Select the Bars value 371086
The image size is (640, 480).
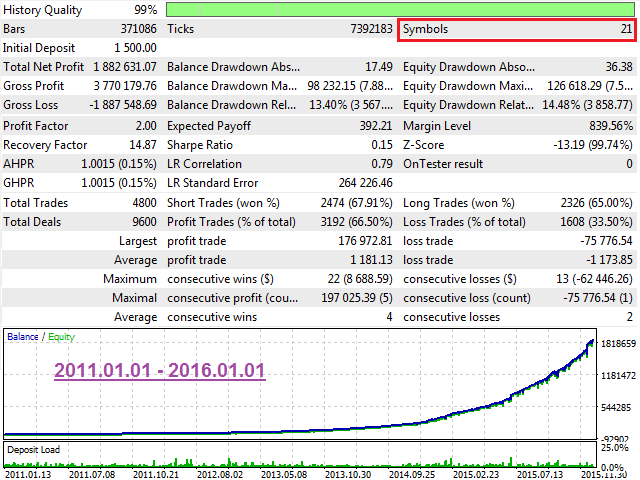point(138,29)
